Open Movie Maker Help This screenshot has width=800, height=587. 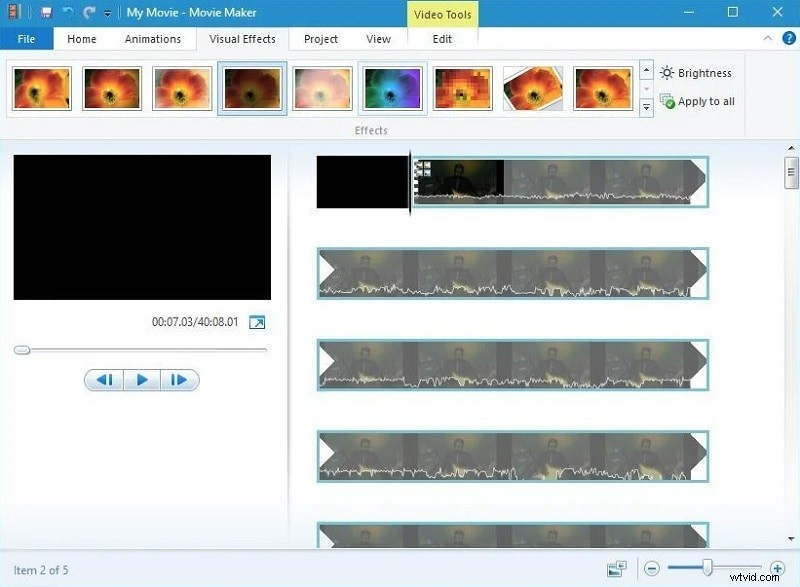(x=788, y=38)
